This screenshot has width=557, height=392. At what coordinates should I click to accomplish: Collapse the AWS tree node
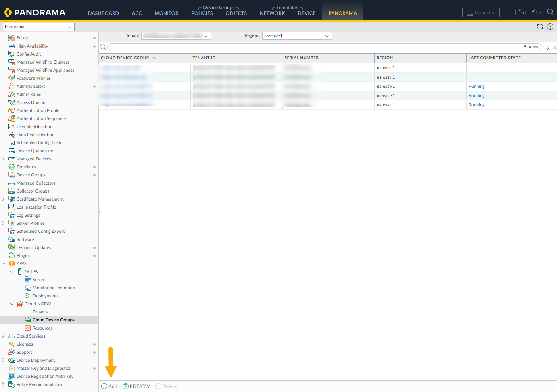(4, 263)
